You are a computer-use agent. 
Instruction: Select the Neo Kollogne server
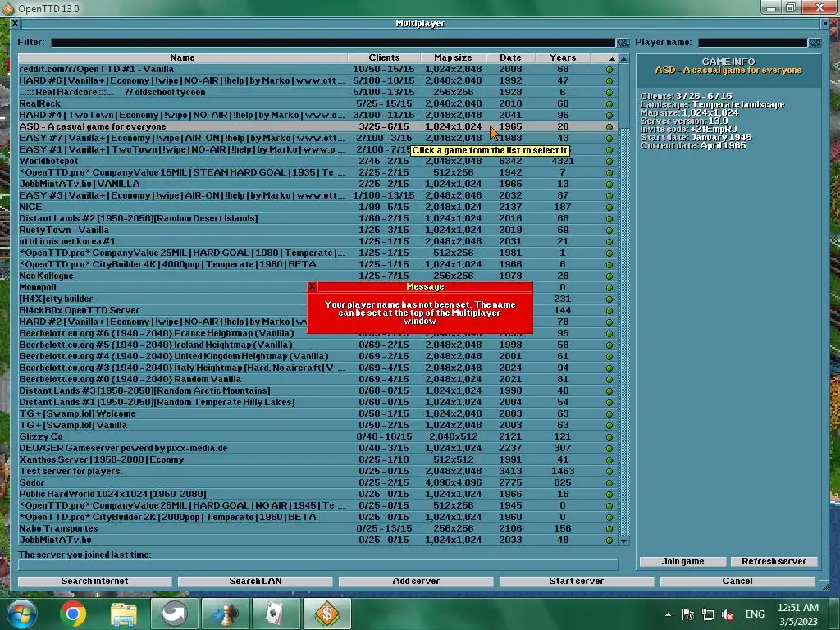click(317, 276)
